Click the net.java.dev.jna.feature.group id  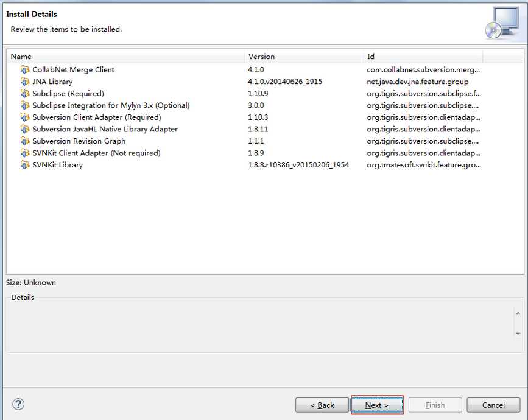tap(418, 82)
